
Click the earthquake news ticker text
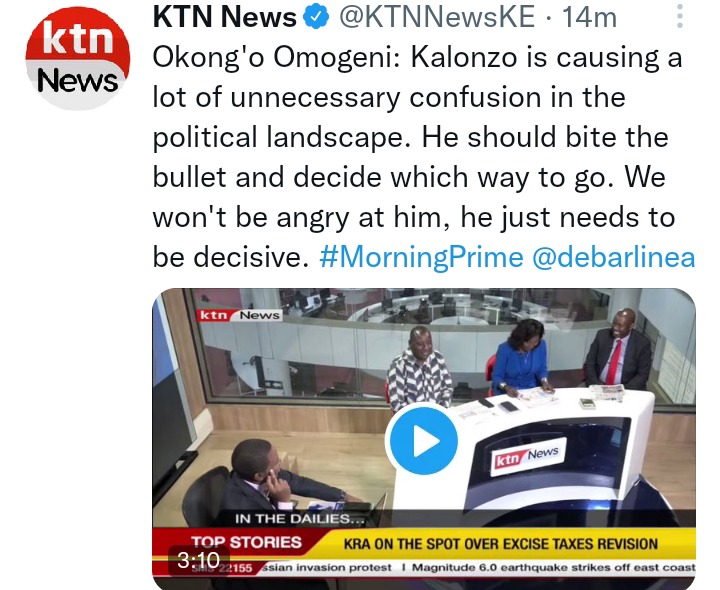[553, 568]
